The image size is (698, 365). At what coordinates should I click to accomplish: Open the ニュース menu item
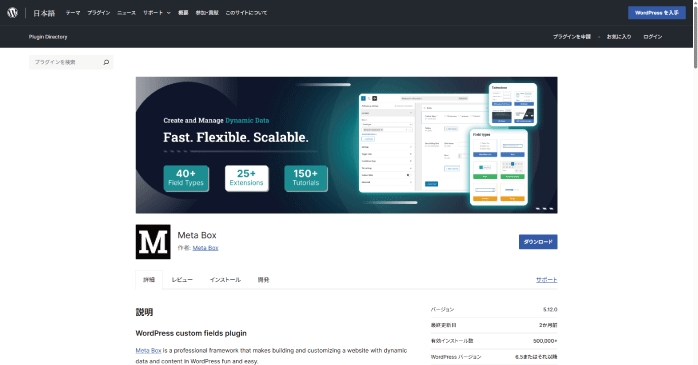pos(126,13)
